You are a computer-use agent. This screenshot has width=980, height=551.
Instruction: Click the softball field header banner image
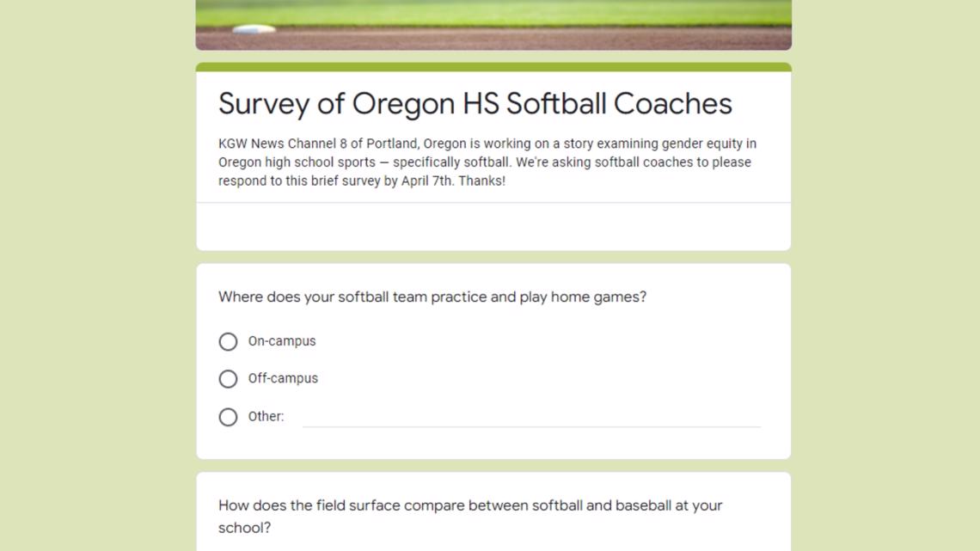pos(493,25)
